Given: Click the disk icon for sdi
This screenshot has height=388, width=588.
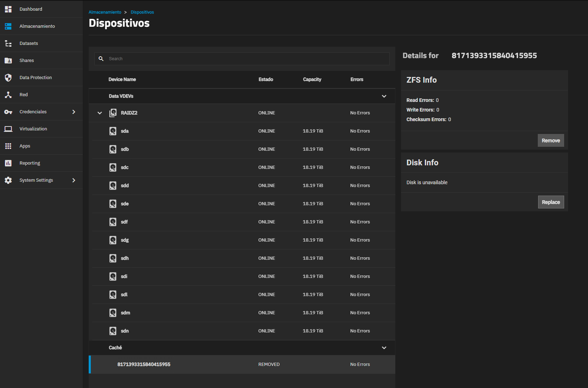Looking at the screenshot, I should [113, 276].
